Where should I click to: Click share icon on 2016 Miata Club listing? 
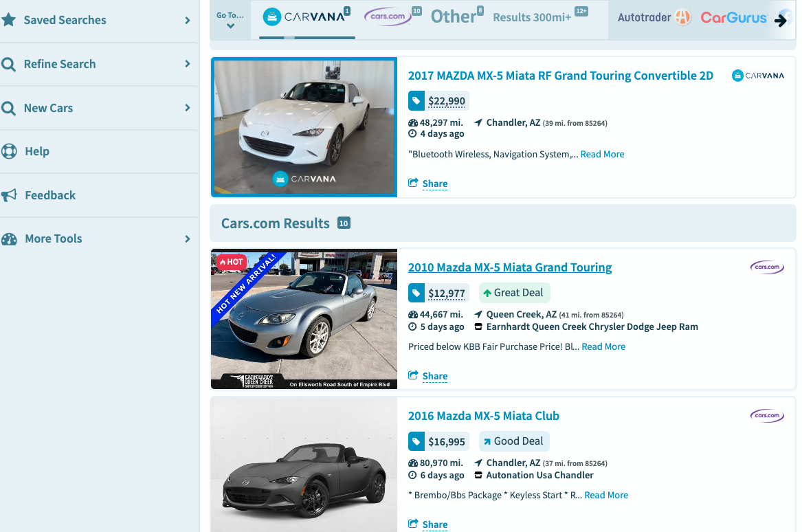coord(413,523)
